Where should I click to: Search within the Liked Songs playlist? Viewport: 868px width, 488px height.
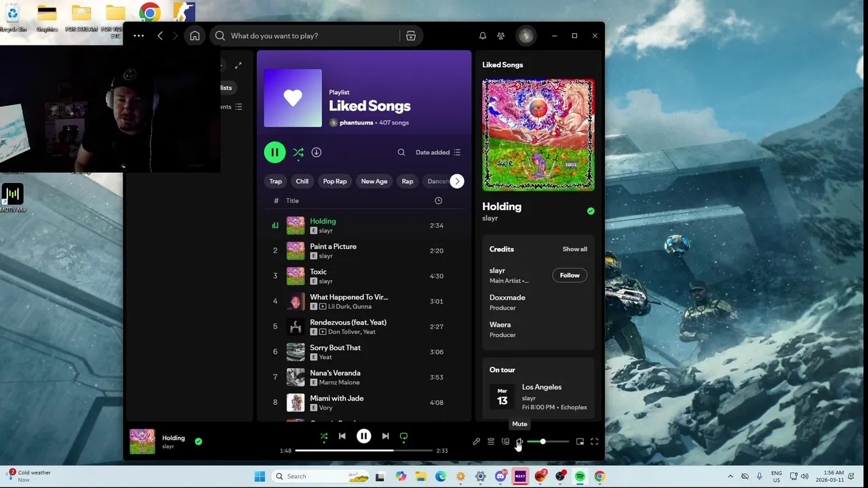tap(401, 152)
